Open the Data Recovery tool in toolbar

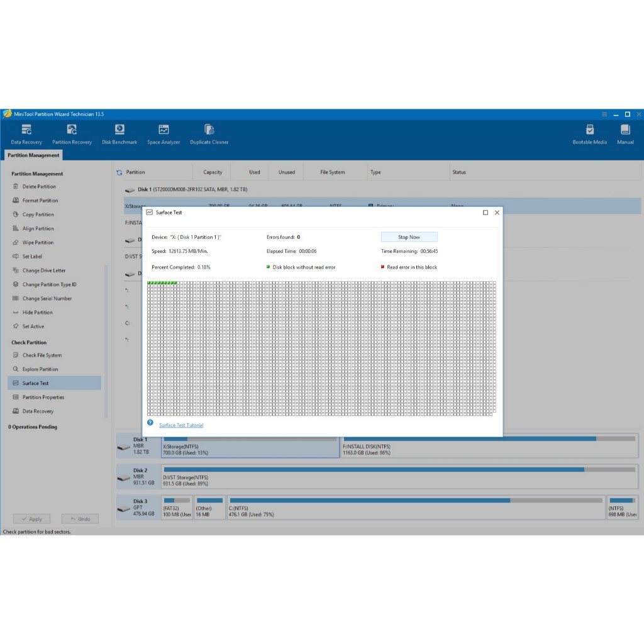click(26, 134)
